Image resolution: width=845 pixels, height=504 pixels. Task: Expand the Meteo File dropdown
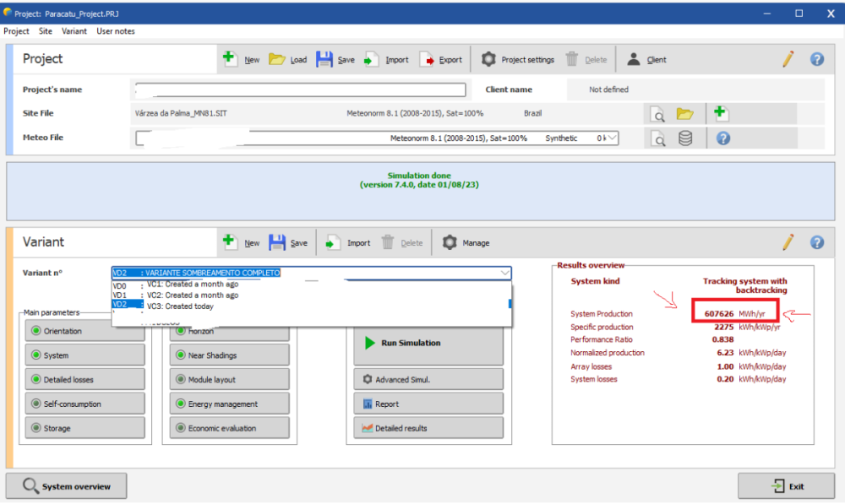(612, 138)
